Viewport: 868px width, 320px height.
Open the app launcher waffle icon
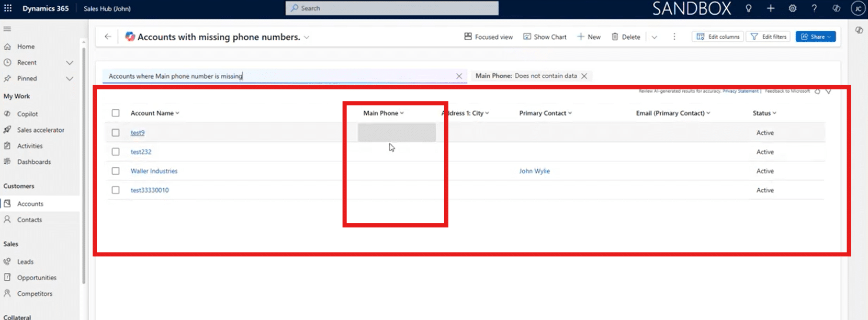[8, 8]
